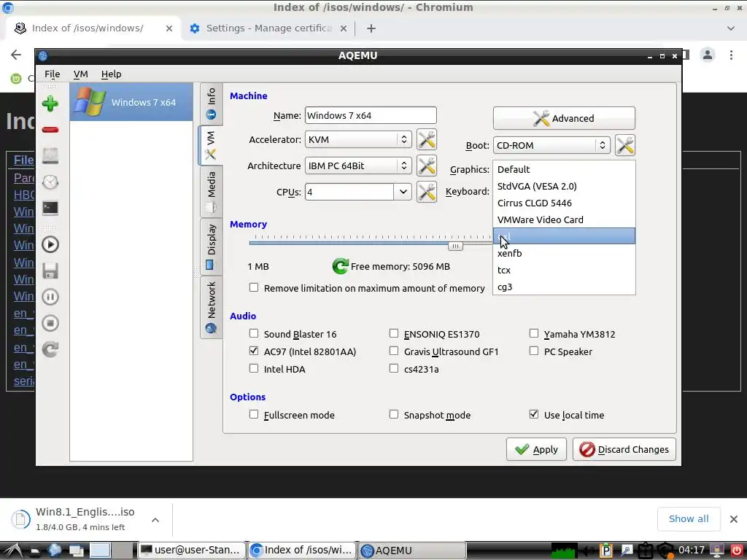The height and width of the screenshot is (560, 747).
Task: Choose cg3 graphics option
Action: point(564,287)
